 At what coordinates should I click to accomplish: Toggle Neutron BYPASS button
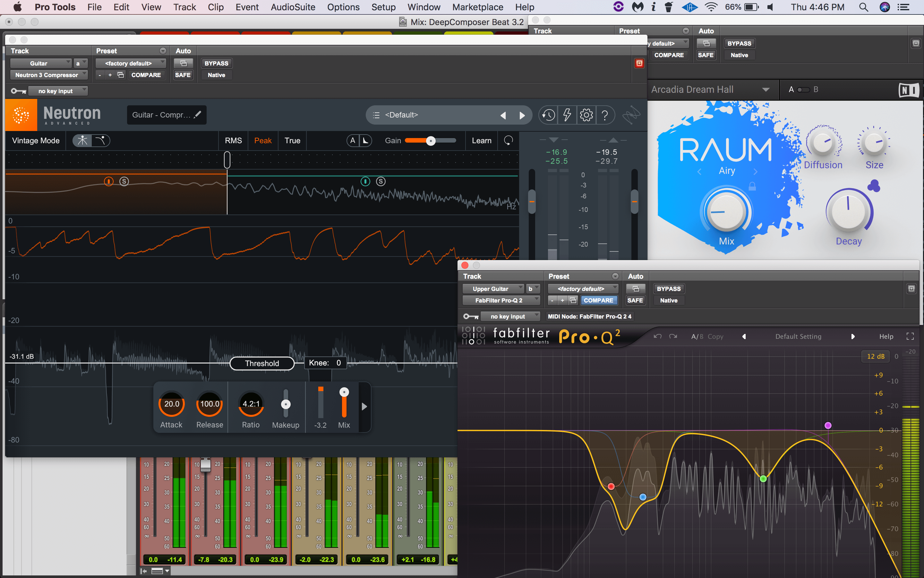216,64
